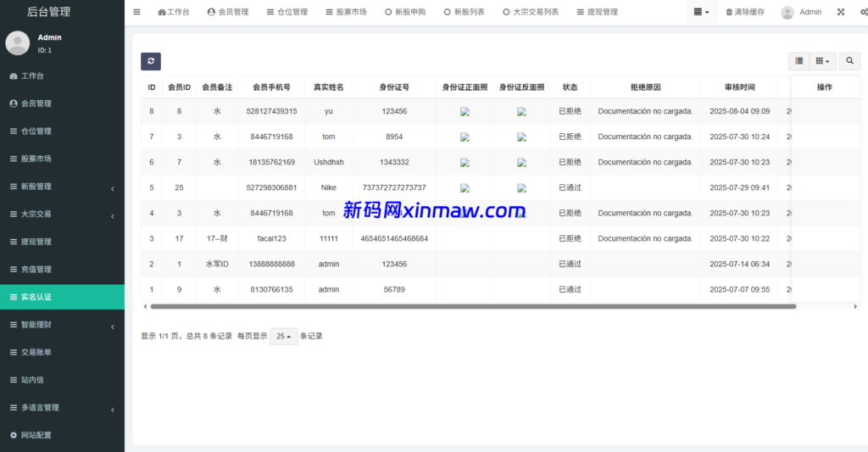Click ID number 4654651465468684
Viewport: 868px width, 452px height.
[394, 239]
